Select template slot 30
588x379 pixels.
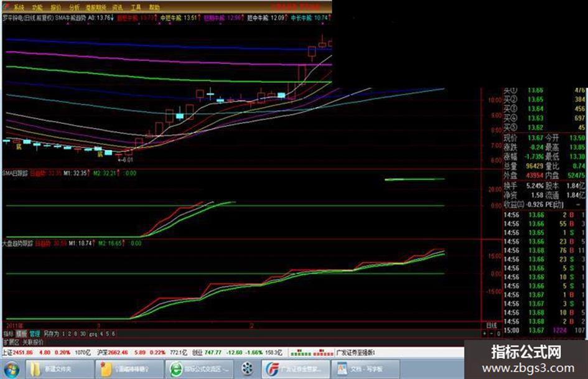click(x=83, y=334)
